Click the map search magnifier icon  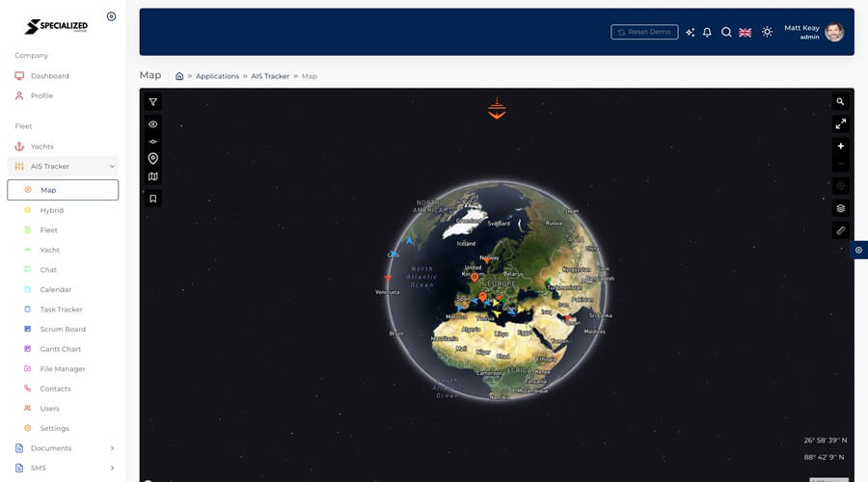[x=840, y=101]
